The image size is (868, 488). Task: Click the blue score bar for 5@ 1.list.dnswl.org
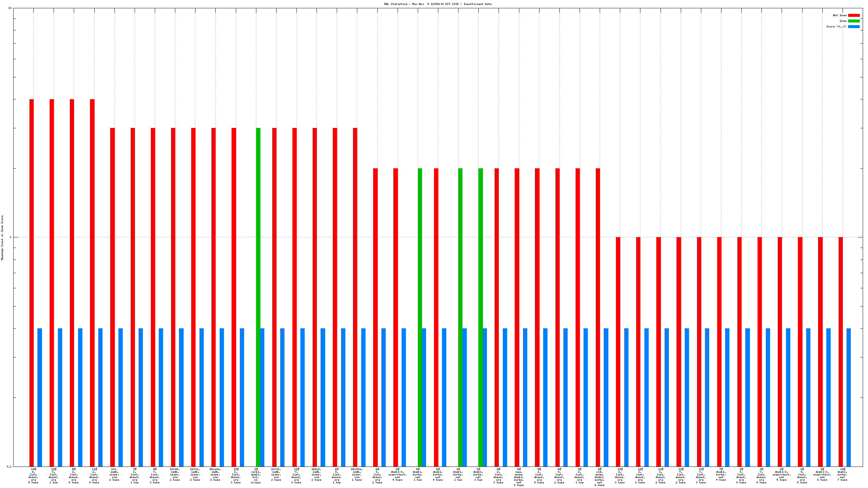[80, 397]
